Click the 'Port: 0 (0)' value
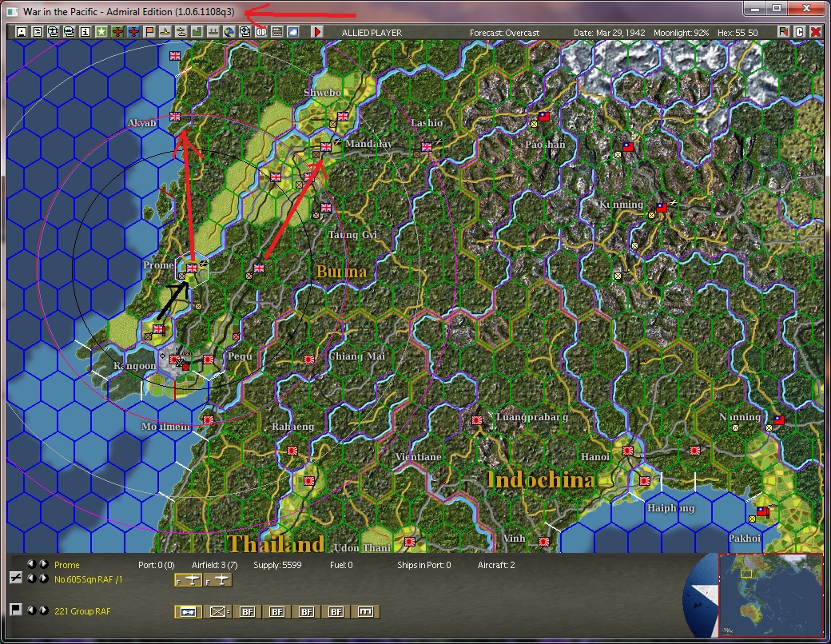Image resolution: width=831 pixels, height=644 pixels. pyautogui.click(x=157, y=565)
